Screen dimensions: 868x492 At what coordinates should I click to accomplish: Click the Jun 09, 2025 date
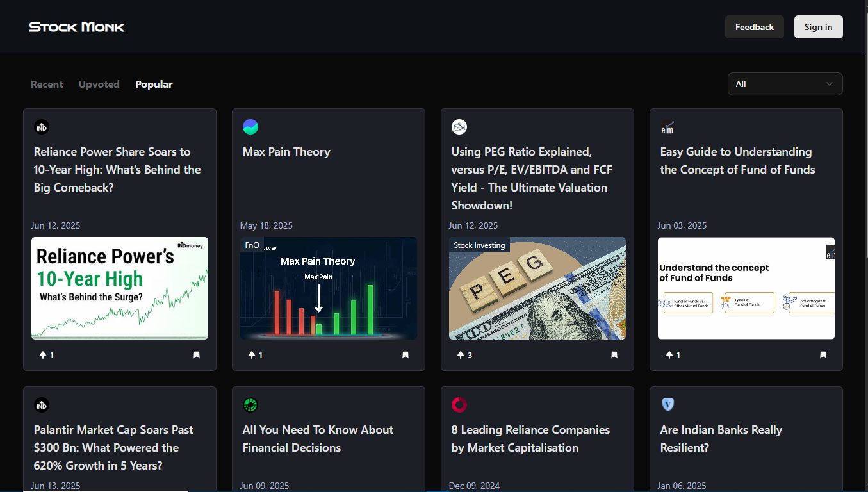265,486
